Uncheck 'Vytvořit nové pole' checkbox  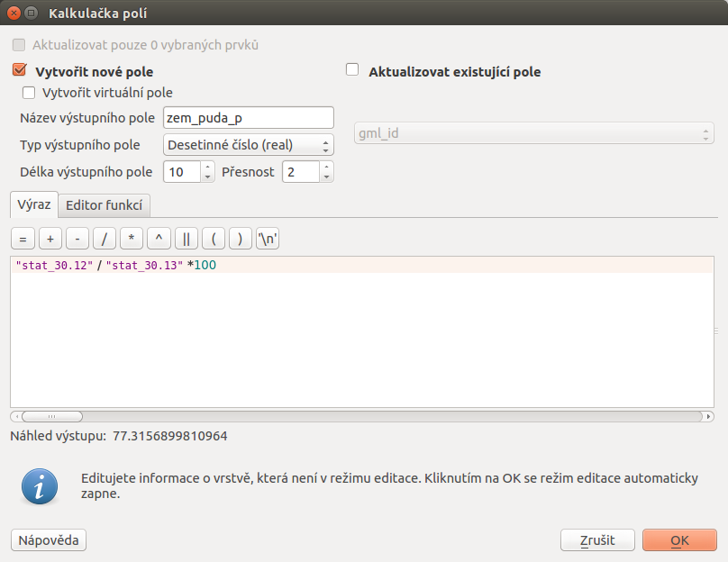coord(20,70)
